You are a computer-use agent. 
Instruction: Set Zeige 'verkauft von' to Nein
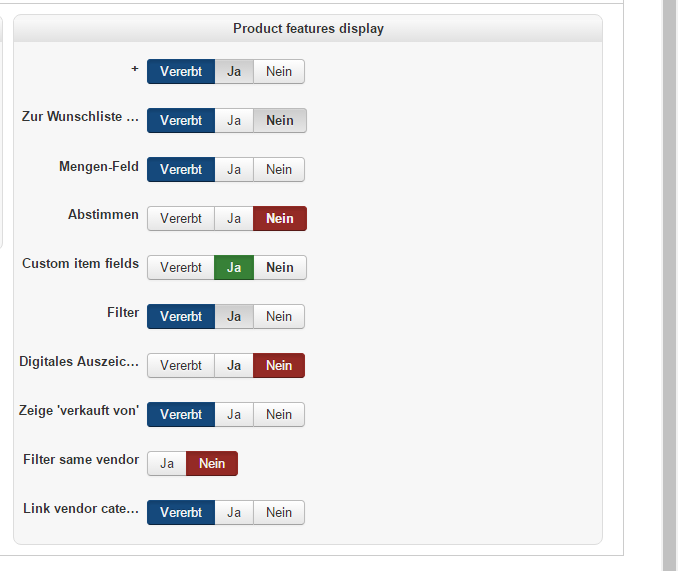coord(279,415)
